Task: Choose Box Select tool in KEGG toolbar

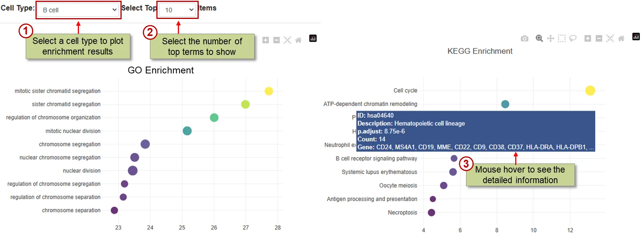Action: [x=562, y=38]
